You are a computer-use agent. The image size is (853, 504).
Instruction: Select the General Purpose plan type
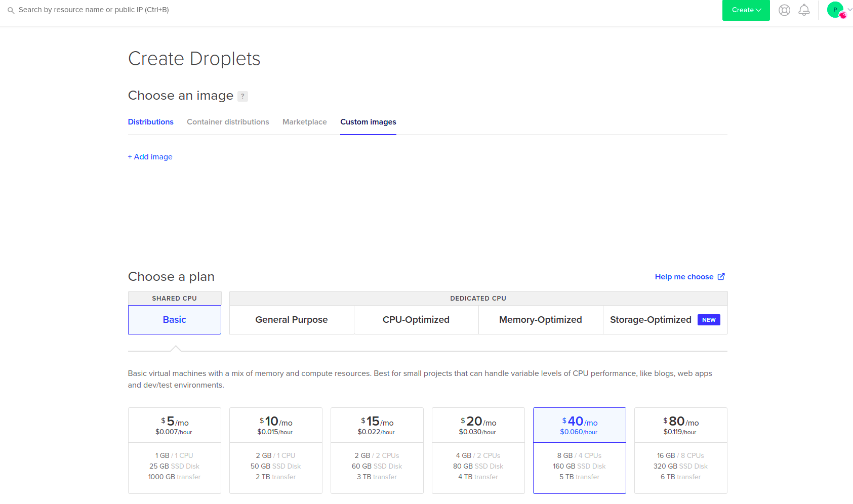292,320
